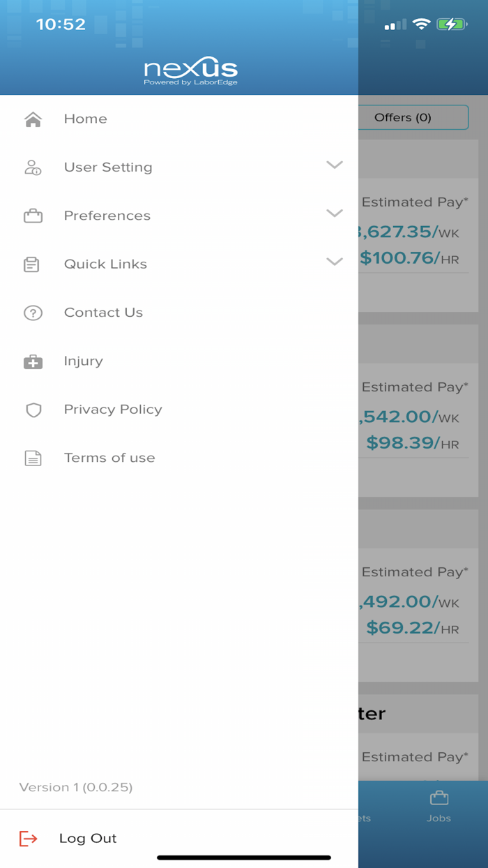488x868 pixels.
Task: Expand the User Setting chevron
Action: click(x=335, y=165)
